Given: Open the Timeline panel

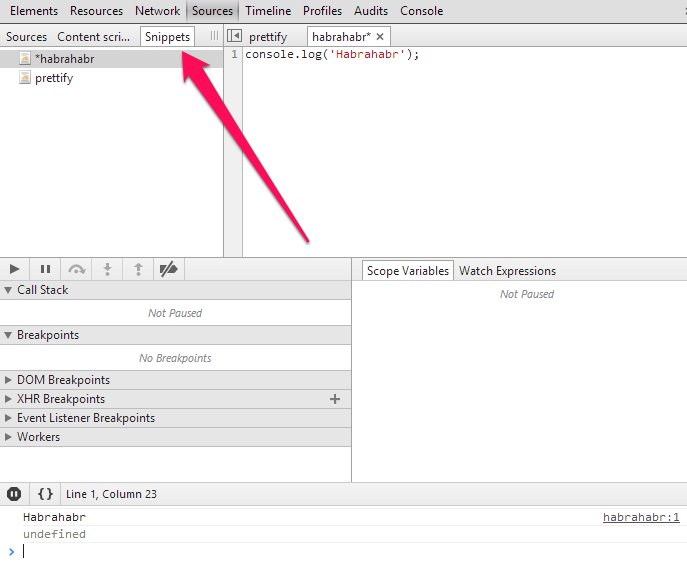Looking at the screenshot, I should coord(268,11).
